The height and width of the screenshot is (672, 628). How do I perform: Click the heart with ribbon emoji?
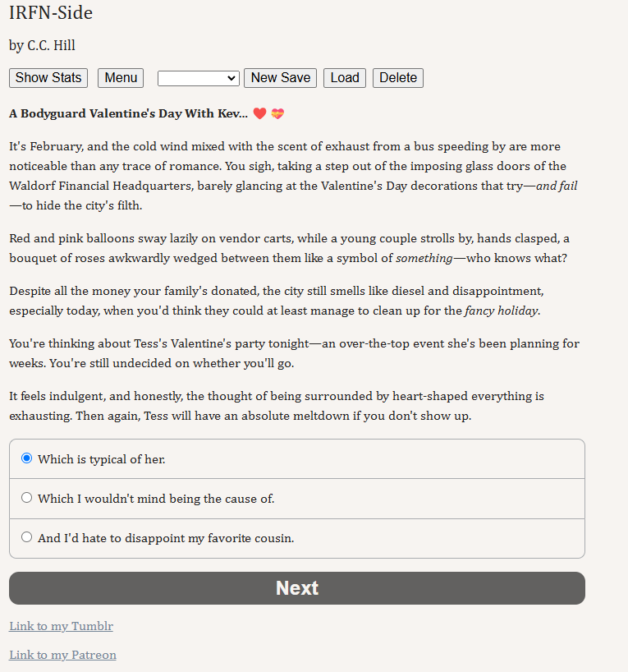277,113
